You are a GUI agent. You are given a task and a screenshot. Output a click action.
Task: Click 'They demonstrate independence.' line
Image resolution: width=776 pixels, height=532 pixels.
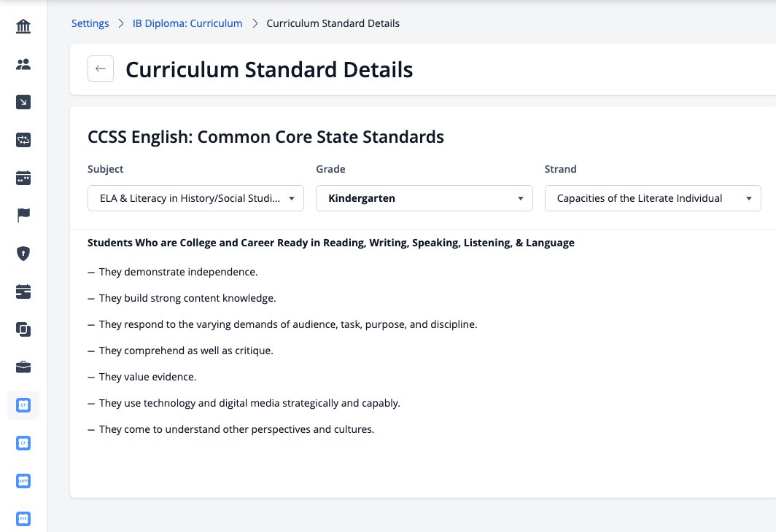pyautogui.click(x=178, y=272)
